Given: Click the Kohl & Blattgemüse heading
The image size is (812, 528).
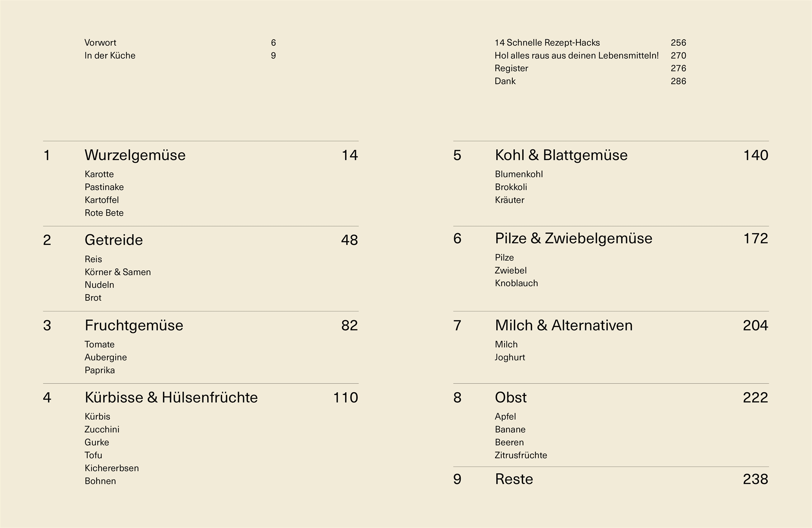Looking at the screenshot, I should point(561,156).
